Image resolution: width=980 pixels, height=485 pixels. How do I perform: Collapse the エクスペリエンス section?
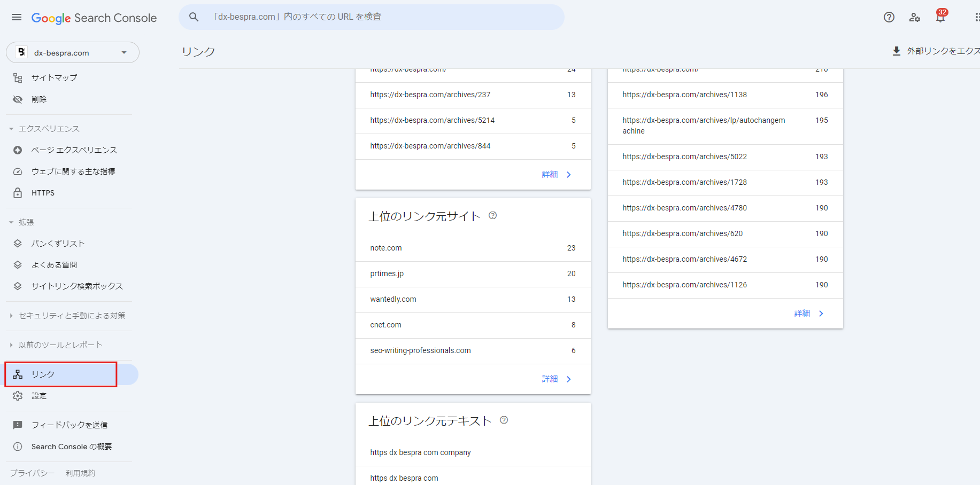tap(11, 129)
